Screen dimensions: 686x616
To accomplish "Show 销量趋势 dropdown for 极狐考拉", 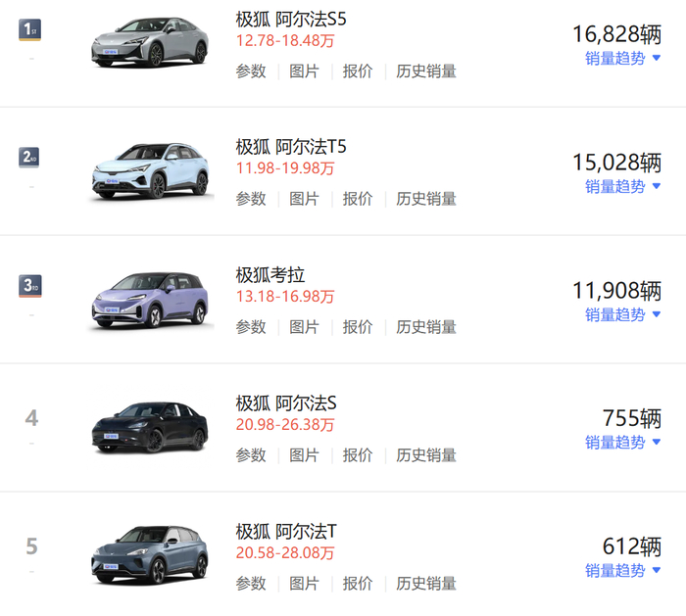I will tap(623, 314).
